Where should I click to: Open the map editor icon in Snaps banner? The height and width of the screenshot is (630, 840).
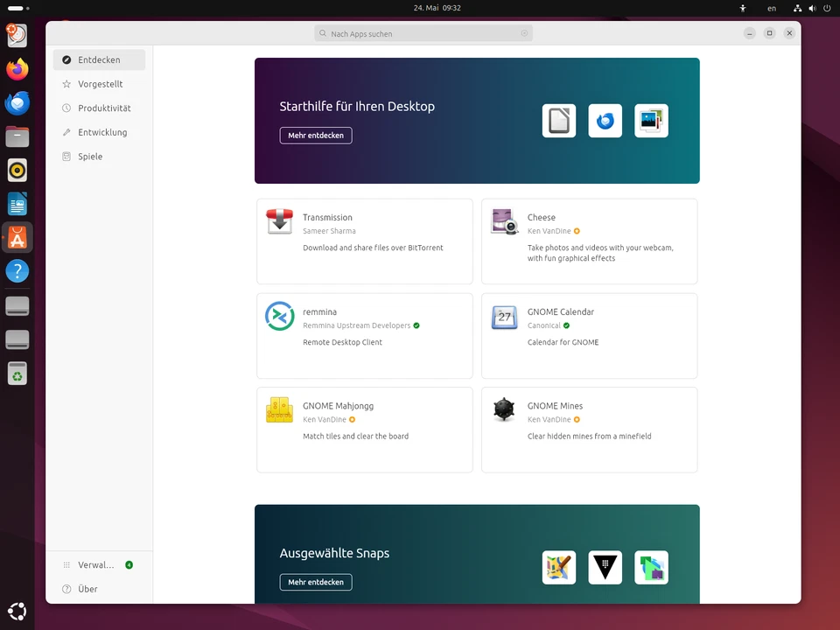coord(559,567)
